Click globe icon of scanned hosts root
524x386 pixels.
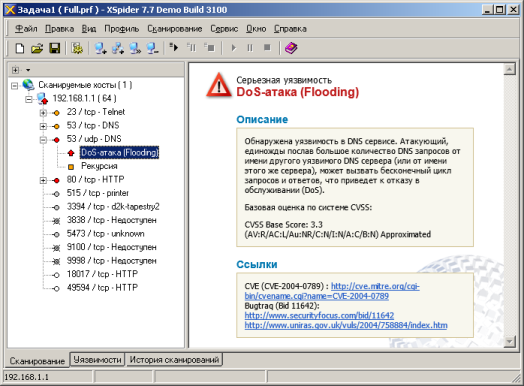[28, 85]
